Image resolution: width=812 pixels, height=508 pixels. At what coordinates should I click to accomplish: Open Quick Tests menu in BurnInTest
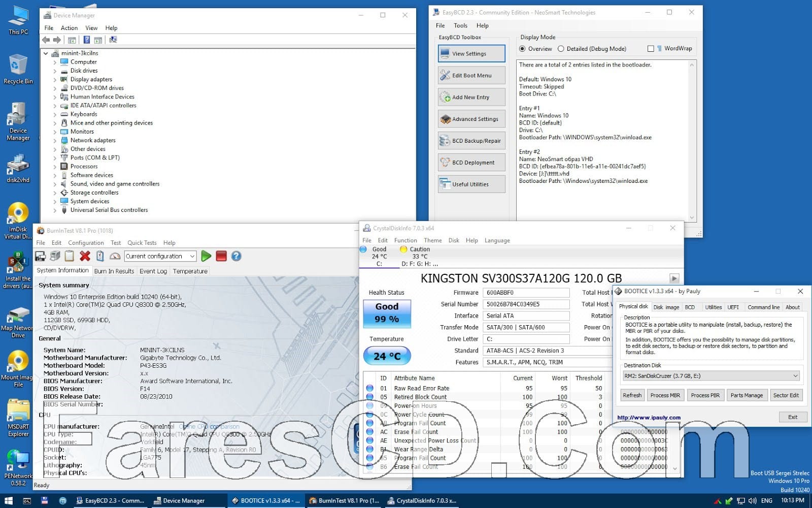[142, 243]
